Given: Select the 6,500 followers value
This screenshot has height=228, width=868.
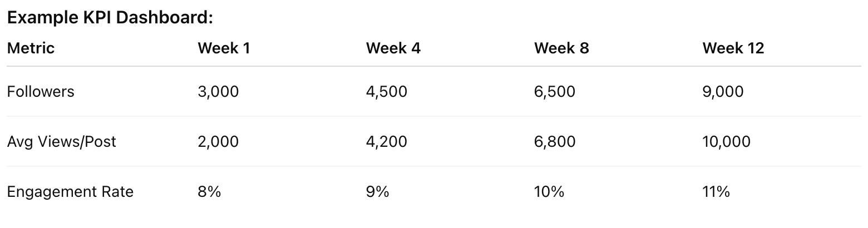Looking at the screenshot, I should (554, 92).
